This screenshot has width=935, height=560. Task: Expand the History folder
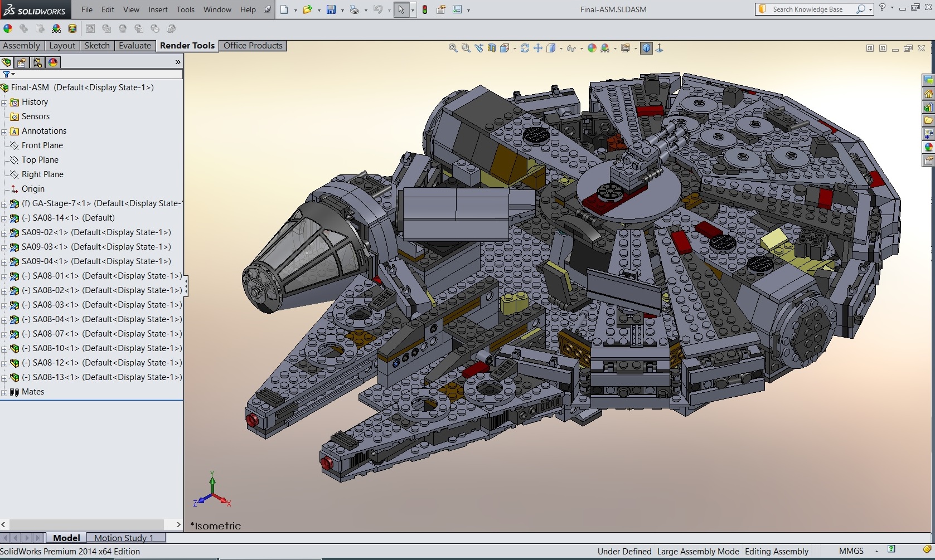click(4, 103)
